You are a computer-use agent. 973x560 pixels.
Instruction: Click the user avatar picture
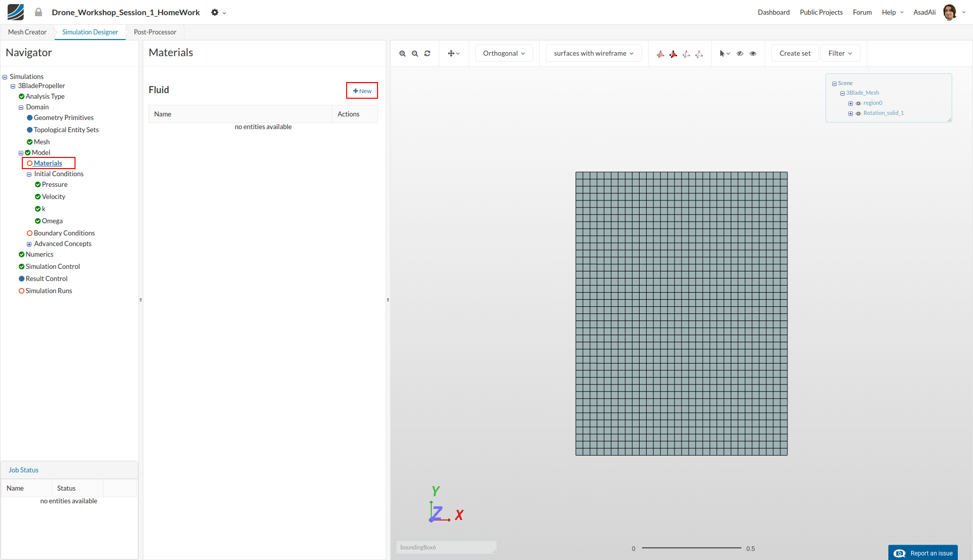949,12
